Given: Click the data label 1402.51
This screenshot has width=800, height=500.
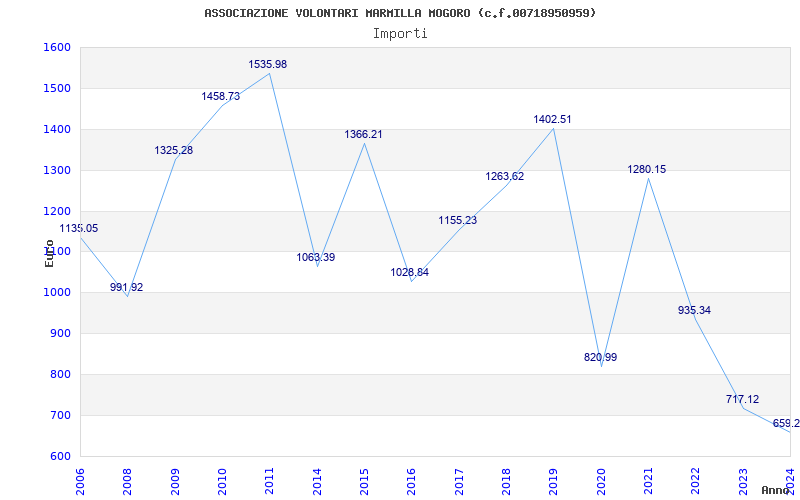Looking at the screenshot, I should [553, 119].
